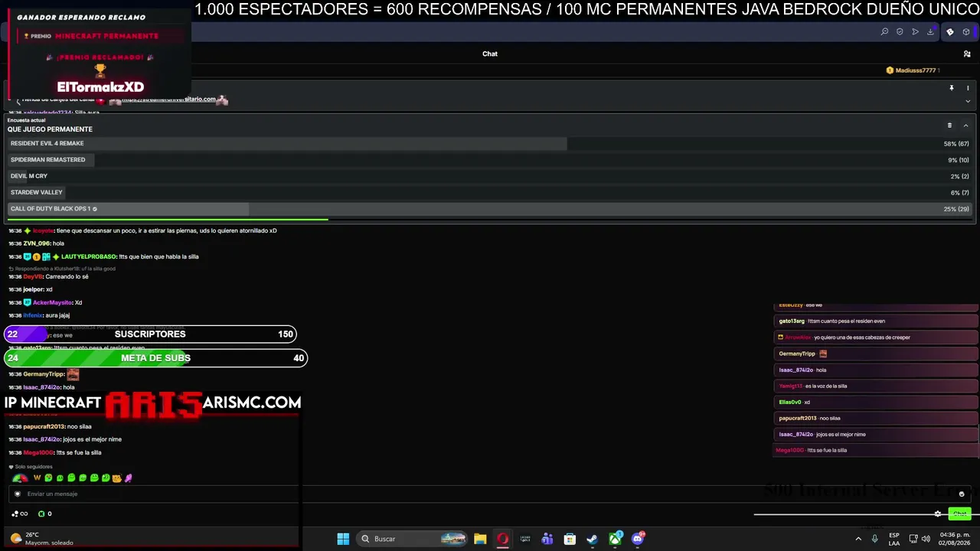Screen dimensions: 980x551
Task: Click the Chat header title
Action: (490, 54)
